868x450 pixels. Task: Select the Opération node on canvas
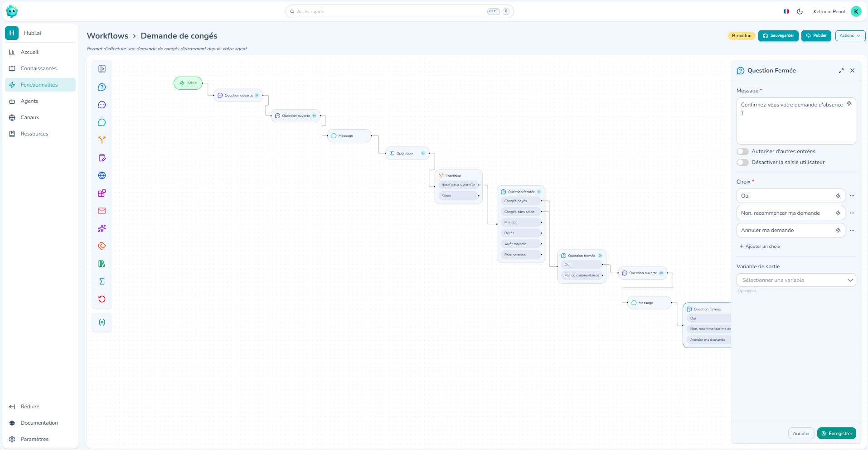pyautogui.click(x=407, y=153)
